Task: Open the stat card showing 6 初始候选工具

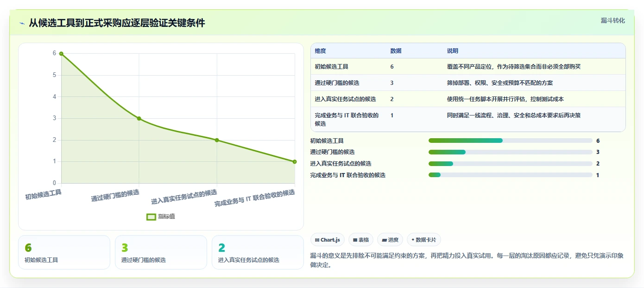Action: 64,252
